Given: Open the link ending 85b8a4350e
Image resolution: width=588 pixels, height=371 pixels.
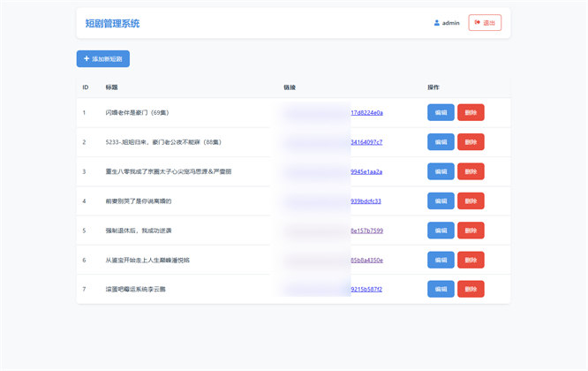Looking at the screenshot, I should (366, 261).
